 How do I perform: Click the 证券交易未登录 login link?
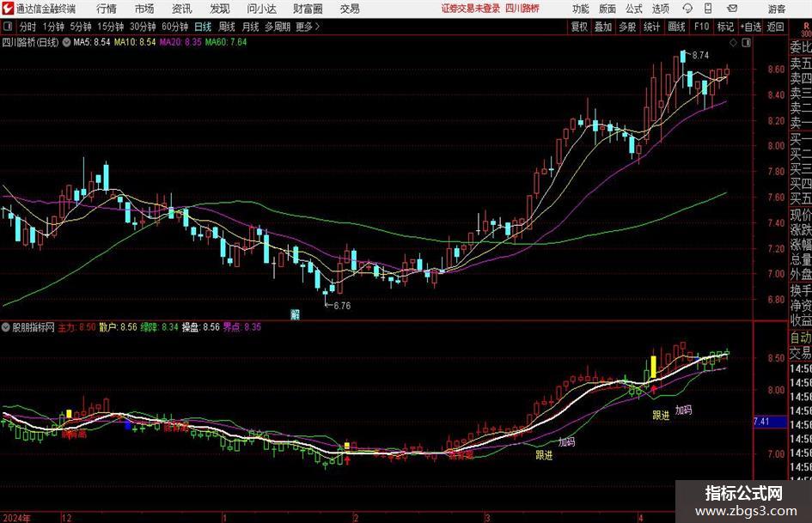(x=471, y=9)
